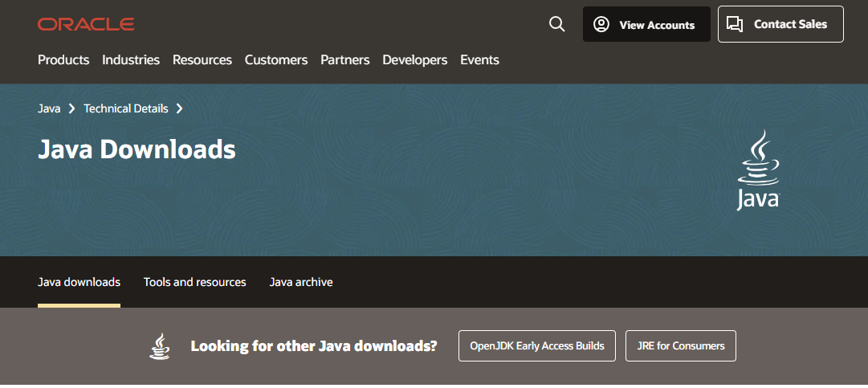Open the Resources menu
This screenshot has height=388, width=868.
point(202,59)
